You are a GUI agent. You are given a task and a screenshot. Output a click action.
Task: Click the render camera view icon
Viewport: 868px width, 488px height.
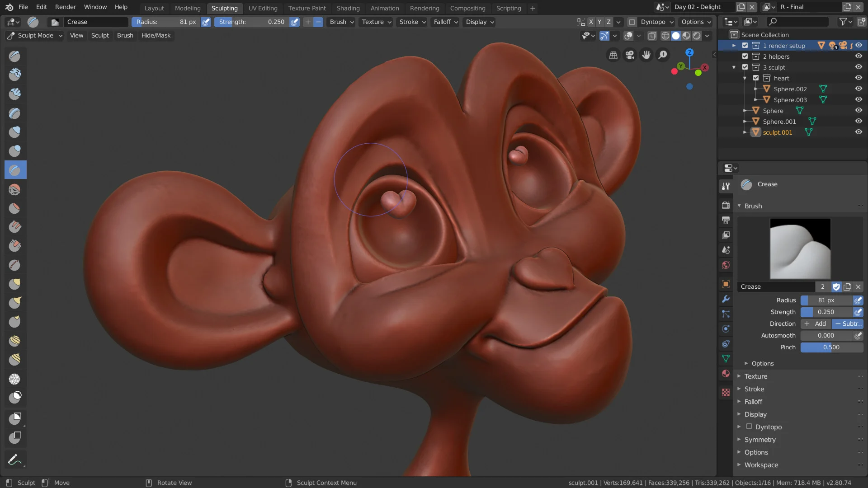[630, 54]
